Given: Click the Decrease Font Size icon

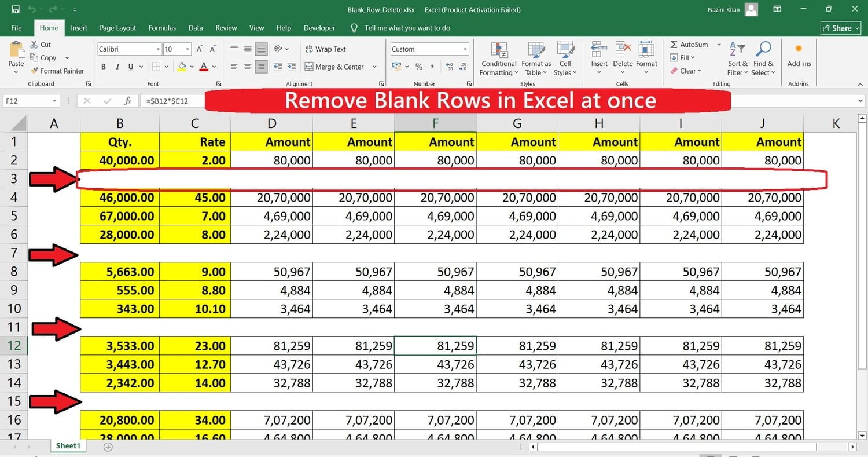Looking at the screenshot, I should (214, 49).
